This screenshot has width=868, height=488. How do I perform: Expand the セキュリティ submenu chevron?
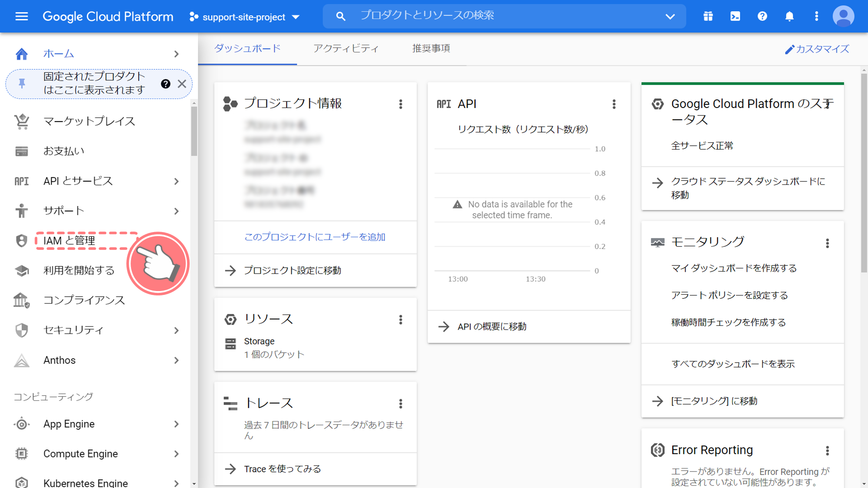point(176,331)
